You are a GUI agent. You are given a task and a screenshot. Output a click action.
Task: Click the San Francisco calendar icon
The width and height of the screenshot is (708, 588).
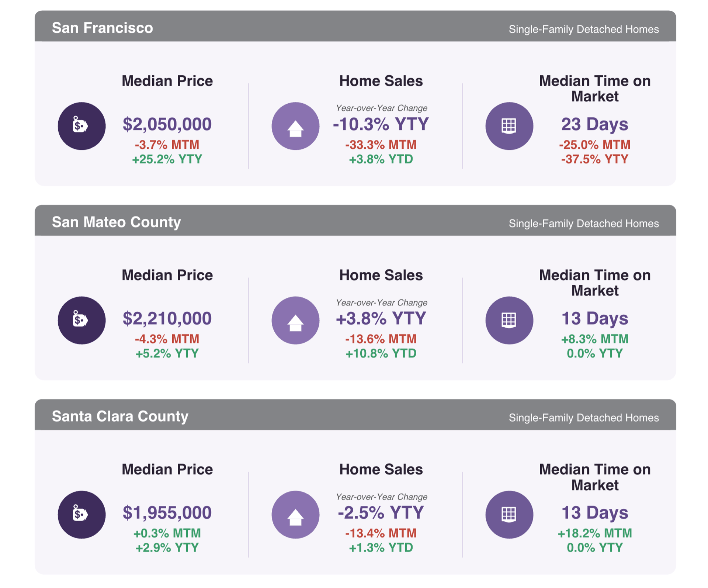click(509, 126)
